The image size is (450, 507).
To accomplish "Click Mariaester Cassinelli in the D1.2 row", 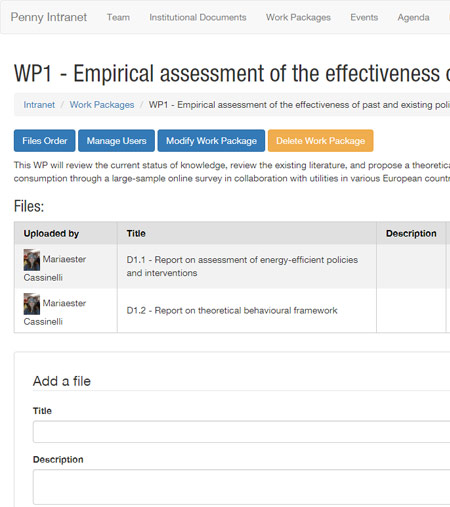I will coord(55,312).
